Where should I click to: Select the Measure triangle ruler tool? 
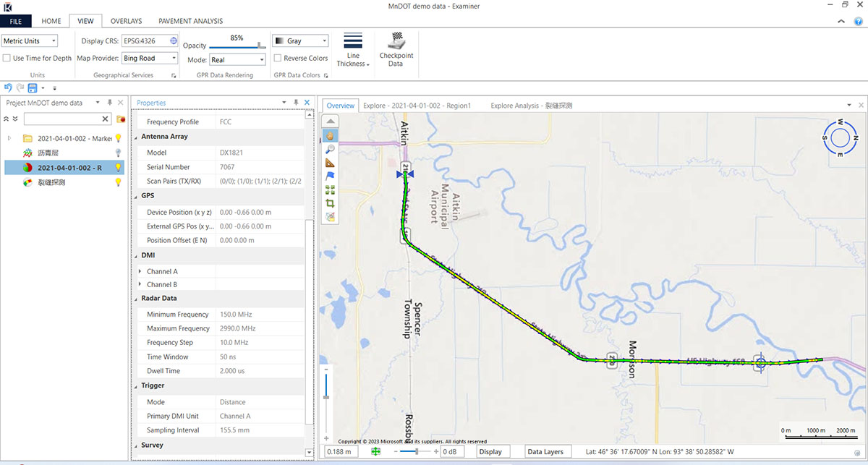pos(330,163)
